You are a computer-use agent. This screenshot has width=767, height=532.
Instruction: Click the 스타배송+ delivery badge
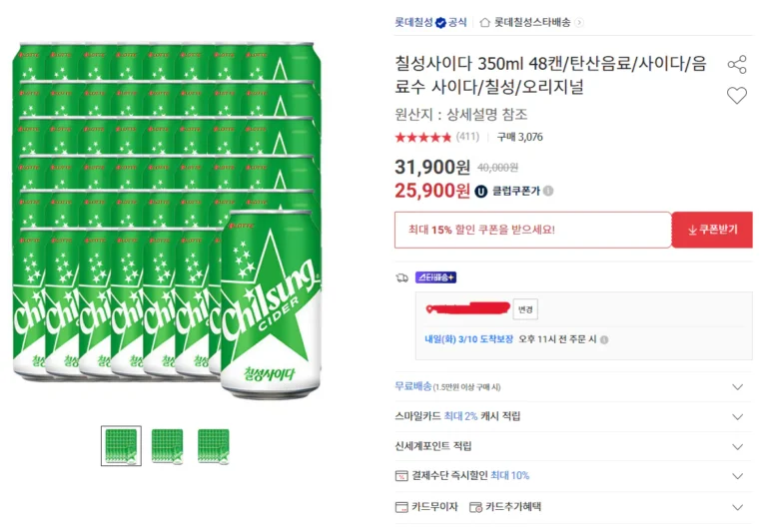tap(436, 277)
